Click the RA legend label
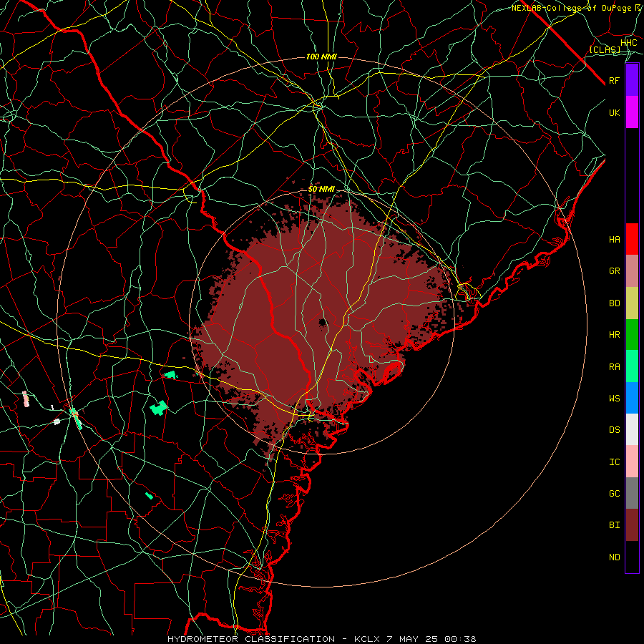 pyautogui.click(x=615, y=367)
